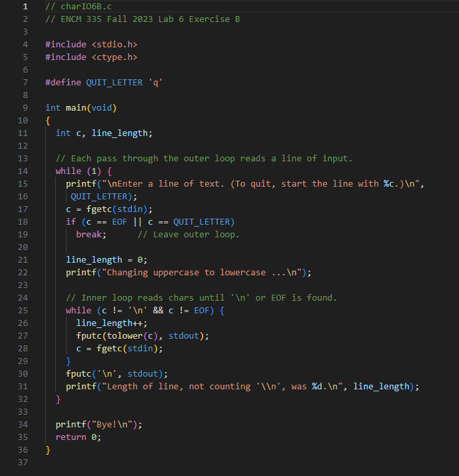Click the inner "while" keyword on line 25
Image resolution: width=459 pixels, height=476 pixels.
pyautogui.click(x=79, y=311)
